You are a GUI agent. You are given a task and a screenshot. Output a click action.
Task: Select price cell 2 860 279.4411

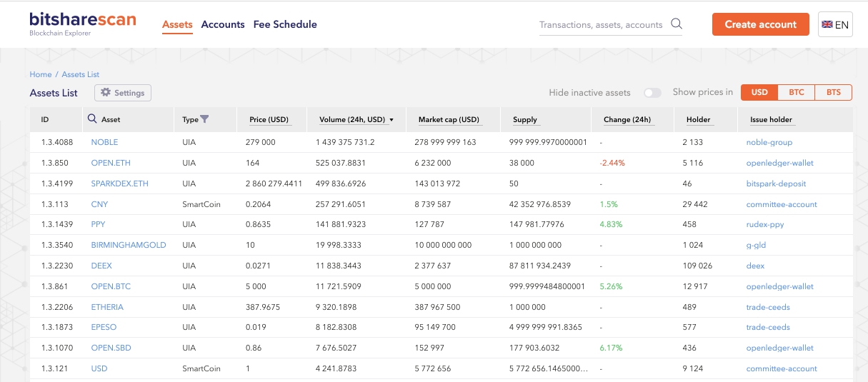click(x=274, y=184)
